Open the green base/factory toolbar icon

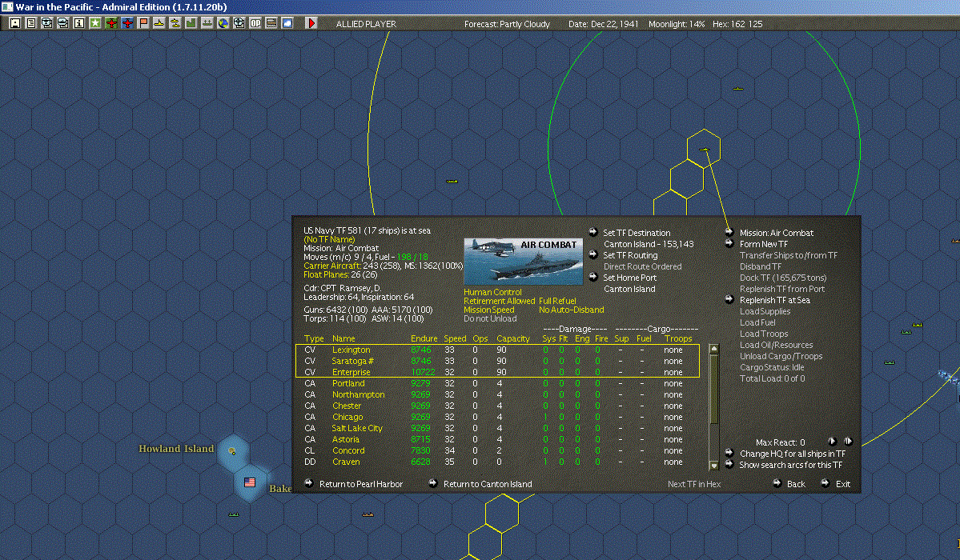(x=191, y=23)
